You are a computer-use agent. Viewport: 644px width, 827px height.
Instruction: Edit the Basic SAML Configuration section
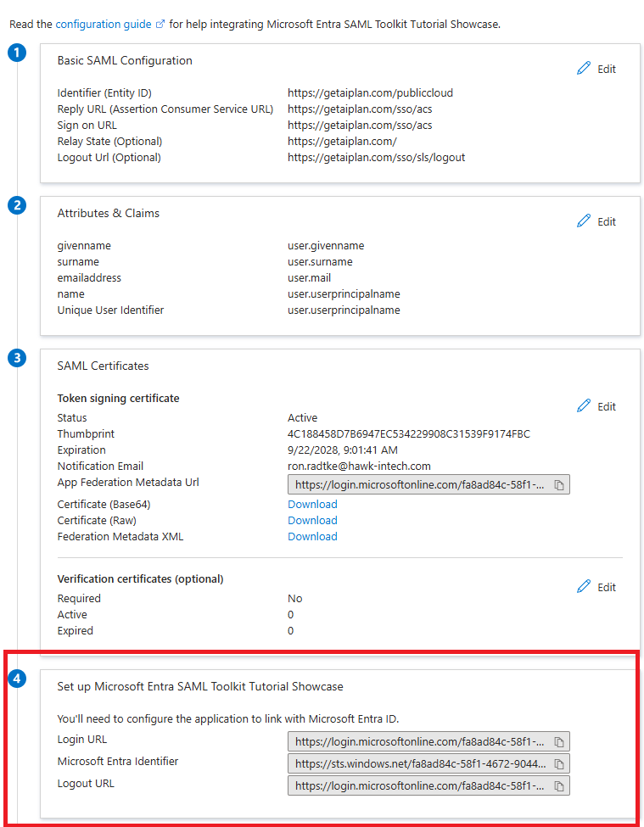(596, 69)
